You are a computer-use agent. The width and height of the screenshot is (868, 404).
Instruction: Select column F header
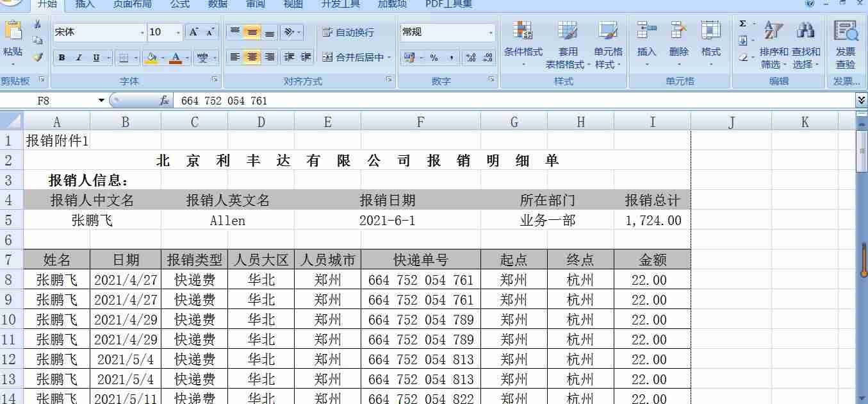[x=420, y=122]
